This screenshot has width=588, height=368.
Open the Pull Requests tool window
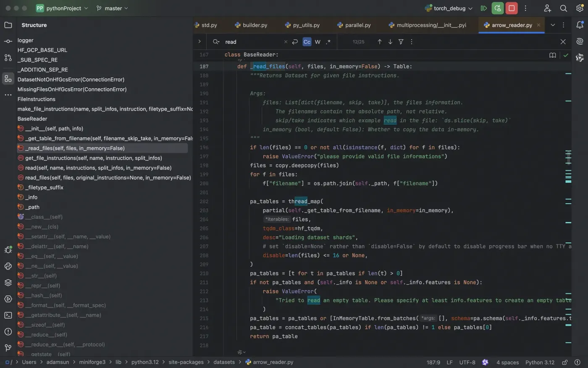(8, 58)
